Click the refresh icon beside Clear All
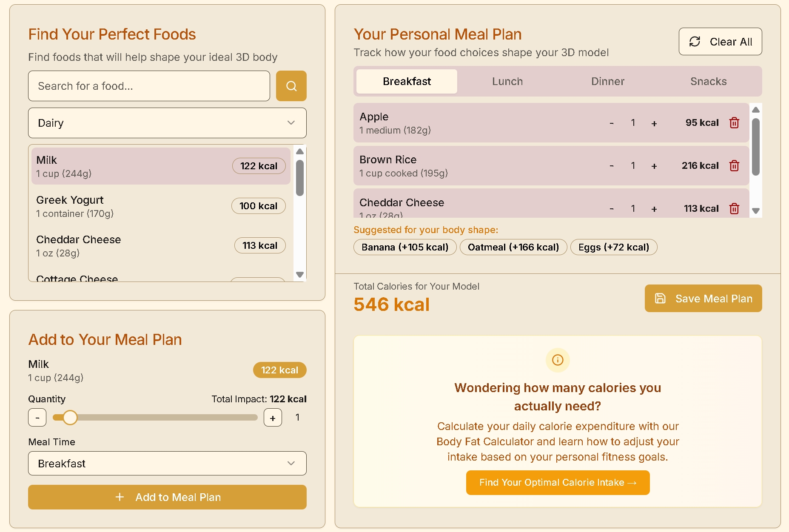The width and height of the screenshot is (789, 532). coord(695,41)
